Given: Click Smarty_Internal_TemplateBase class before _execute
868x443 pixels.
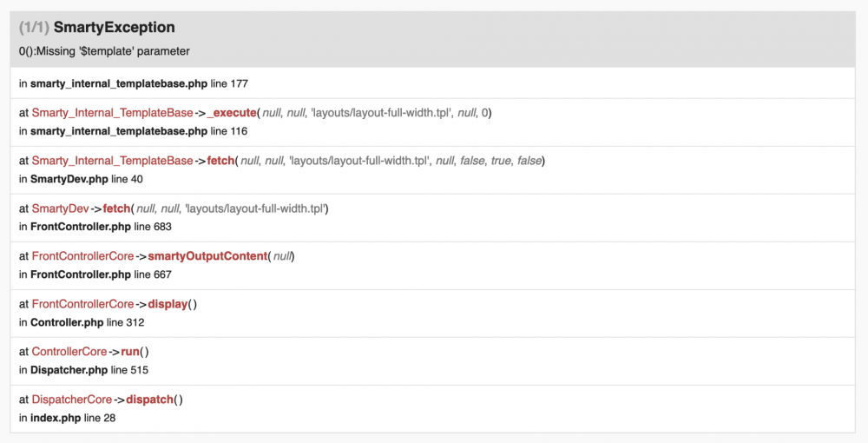Looking at the screenshot, I should 112,113.
